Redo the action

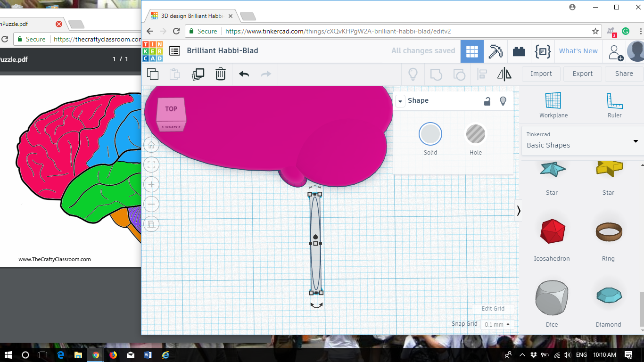point(266,74)
